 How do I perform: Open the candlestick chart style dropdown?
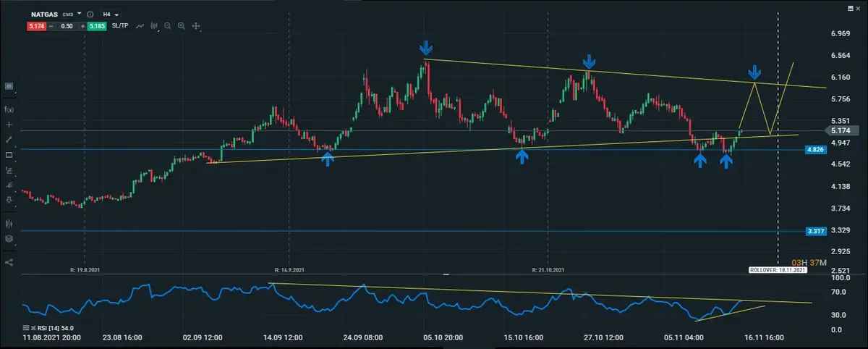[154, 26]
